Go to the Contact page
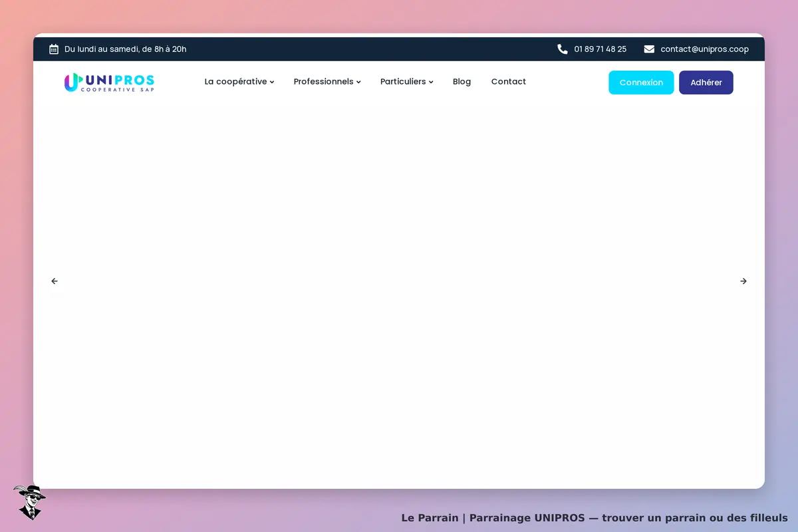This screenshot has width=798, height=532. click(x=509, y=82)
